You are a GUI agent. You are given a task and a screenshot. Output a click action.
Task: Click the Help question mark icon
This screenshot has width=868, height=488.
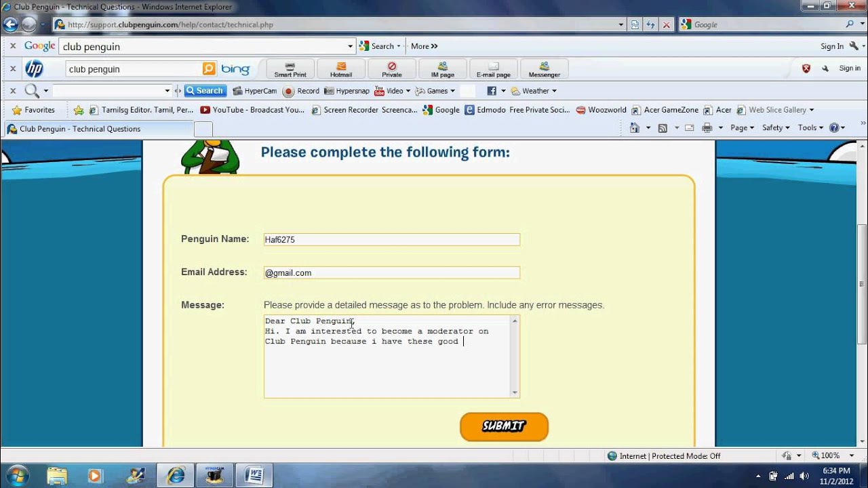pyautogui.click(x=834, y=127)
